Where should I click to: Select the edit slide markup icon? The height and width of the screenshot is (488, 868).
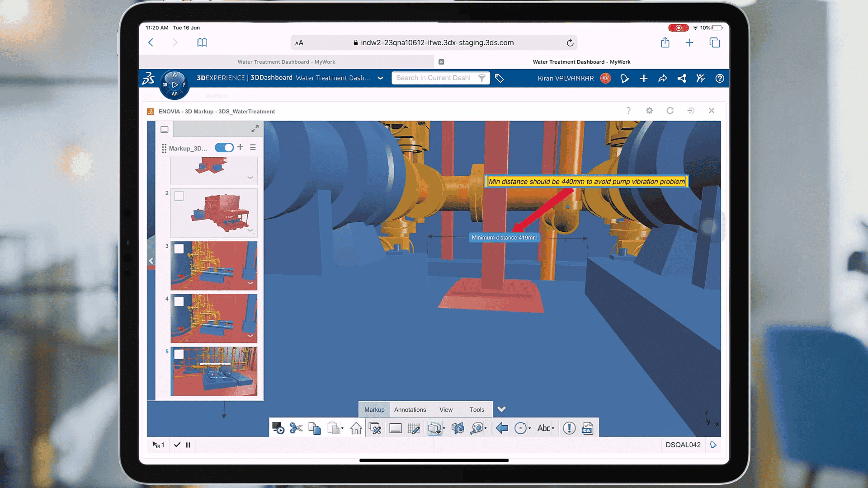pyautogui.click(x=375, y=428)
